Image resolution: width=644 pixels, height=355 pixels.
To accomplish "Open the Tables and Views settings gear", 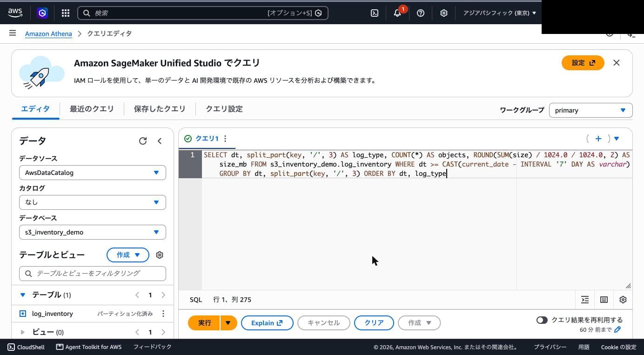I will click(x=160, y=255).
